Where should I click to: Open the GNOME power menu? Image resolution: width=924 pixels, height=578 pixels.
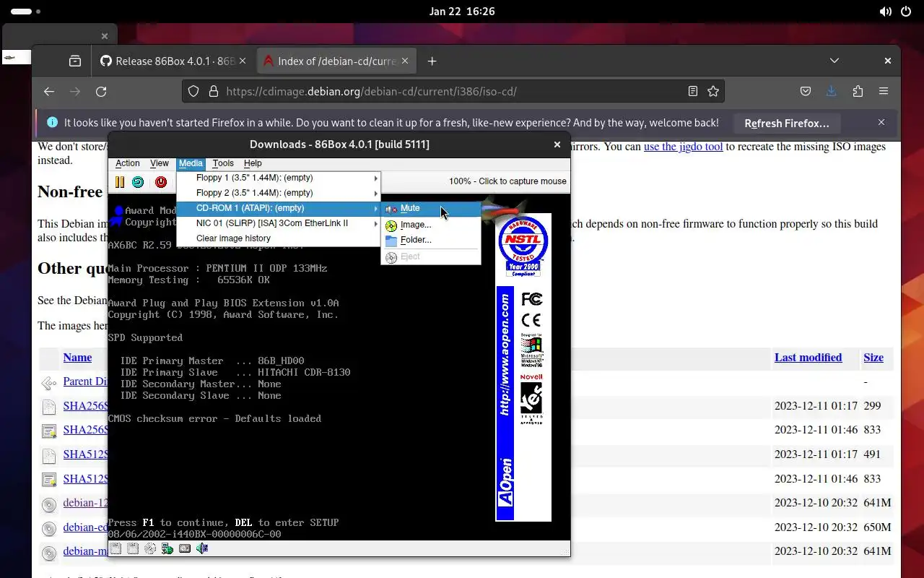click(x=905, y=12)
